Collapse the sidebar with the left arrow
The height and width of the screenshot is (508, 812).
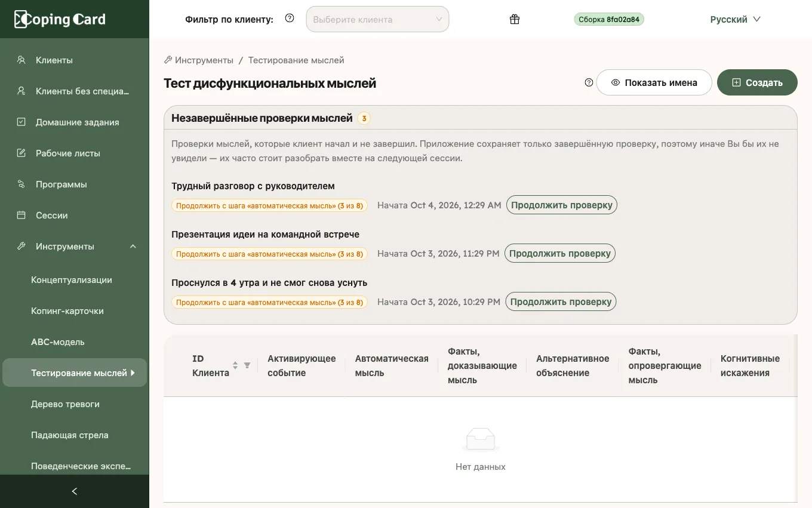(x=75, y=491)
